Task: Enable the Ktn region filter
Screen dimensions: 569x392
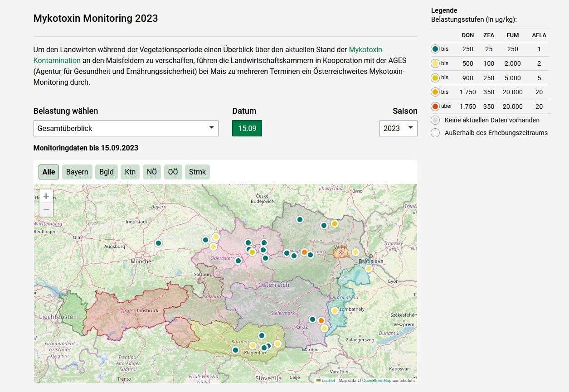Action: coord(130,172)
